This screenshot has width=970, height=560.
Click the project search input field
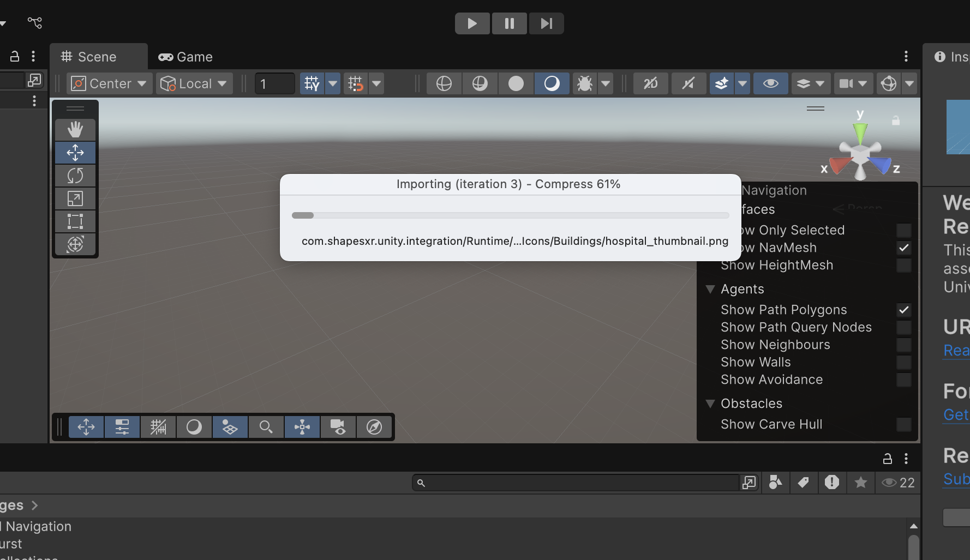(x=578, y=483)
